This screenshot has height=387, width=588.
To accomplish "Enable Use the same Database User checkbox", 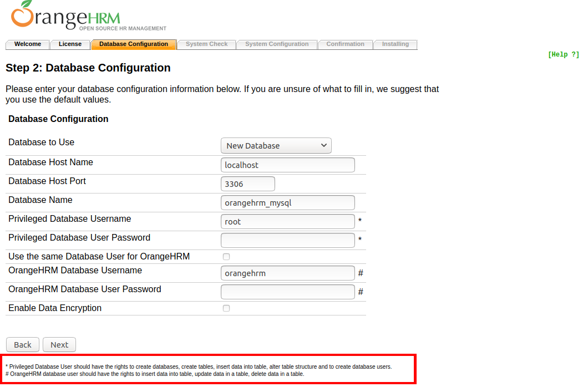I will point(226,257).
